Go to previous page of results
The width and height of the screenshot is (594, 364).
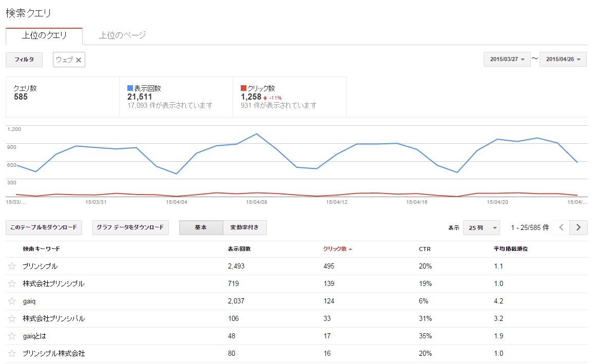(x=561, y=227)
